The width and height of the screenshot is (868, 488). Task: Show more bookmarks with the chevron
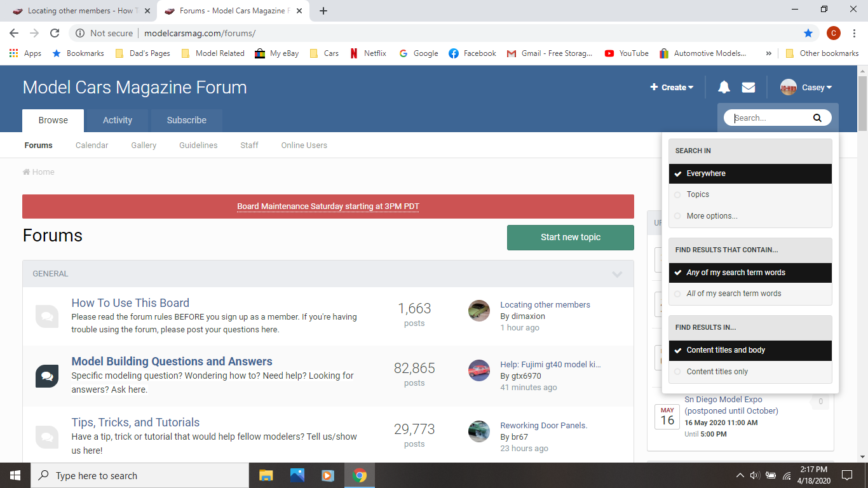pos(769,53)
